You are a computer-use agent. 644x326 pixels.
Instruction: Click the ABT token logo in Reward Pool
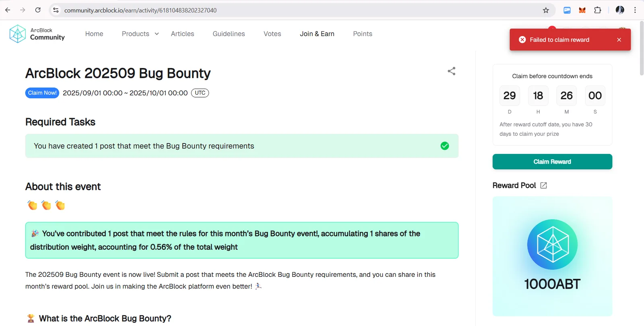[x=552, y=244]
